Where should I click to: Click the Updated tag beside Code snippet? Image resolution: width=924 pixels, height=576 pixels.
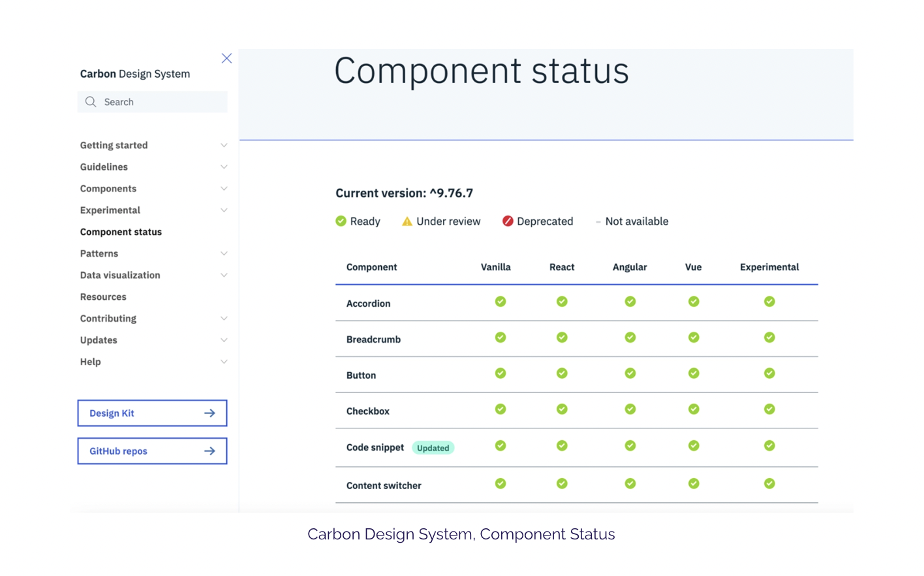coord(433,448)
